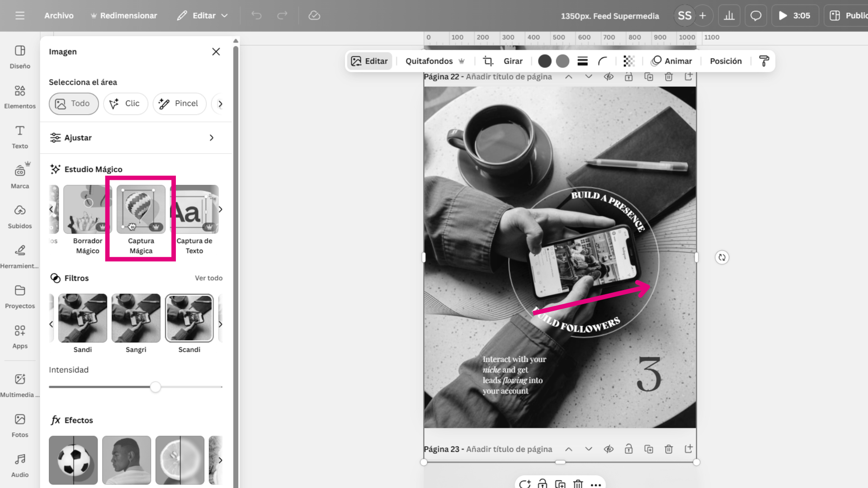Duplicate page 22 icon

pos(649,77)
